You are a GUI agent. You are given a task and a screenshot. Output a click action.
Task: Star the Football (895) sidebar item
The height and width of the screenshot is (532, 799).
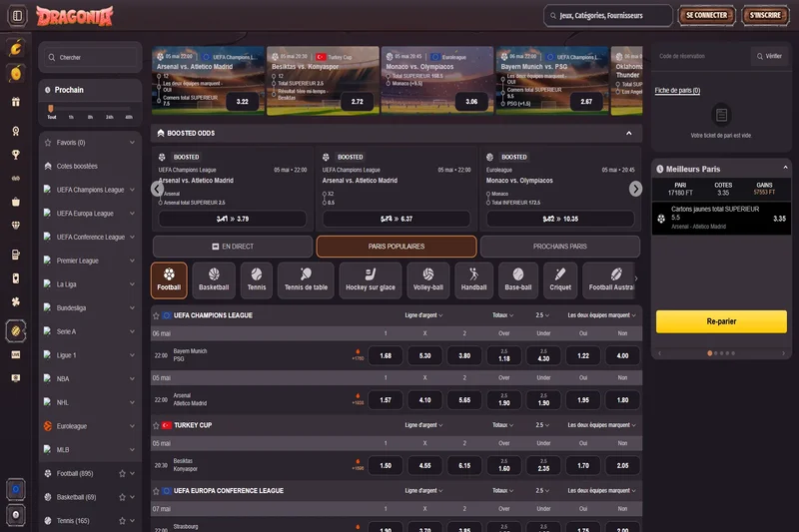[122, 473]
